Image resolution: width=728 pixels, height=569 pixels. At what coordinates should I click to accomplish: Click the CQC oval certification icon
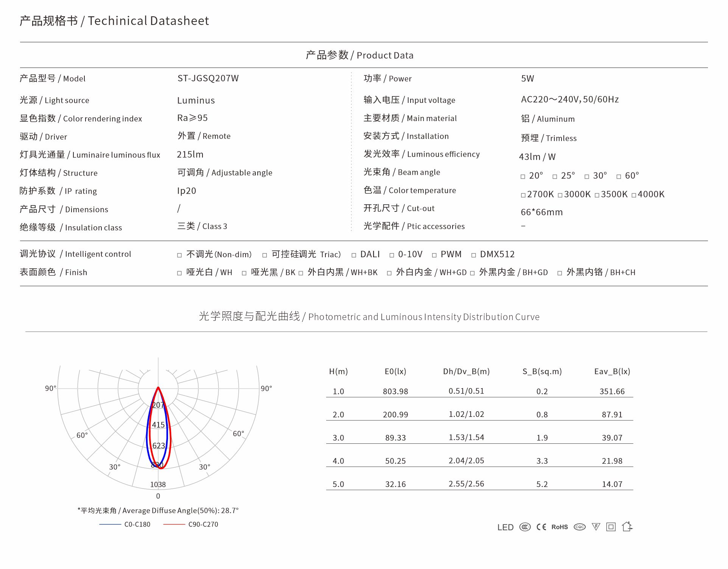(579, 527)
